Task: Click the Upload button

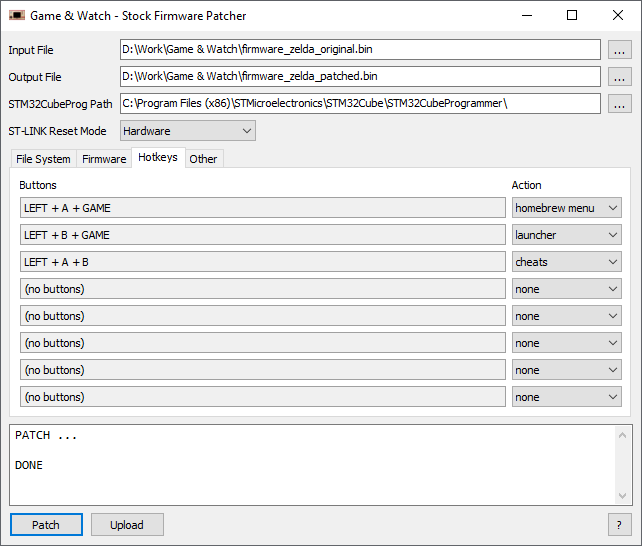Action: 127,525
